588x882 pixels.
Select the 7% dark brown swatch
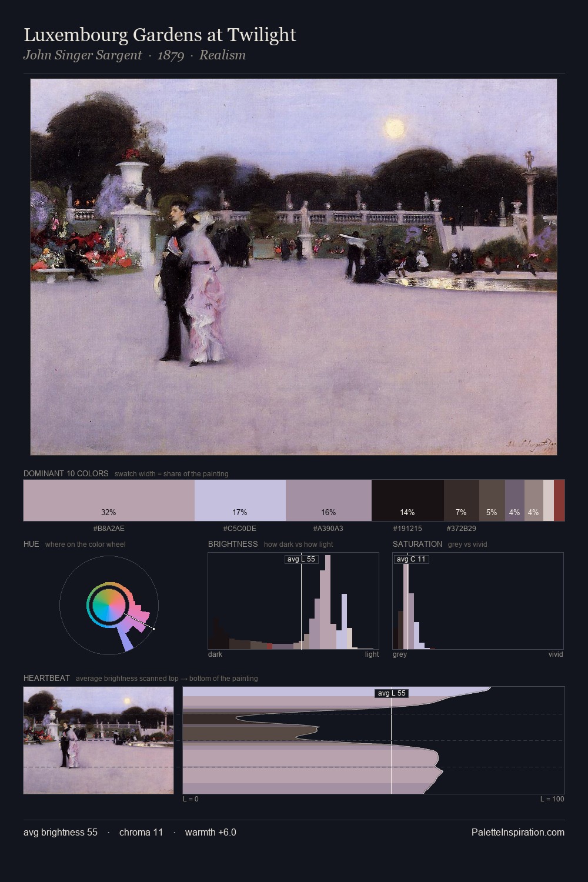coord(462,500)
